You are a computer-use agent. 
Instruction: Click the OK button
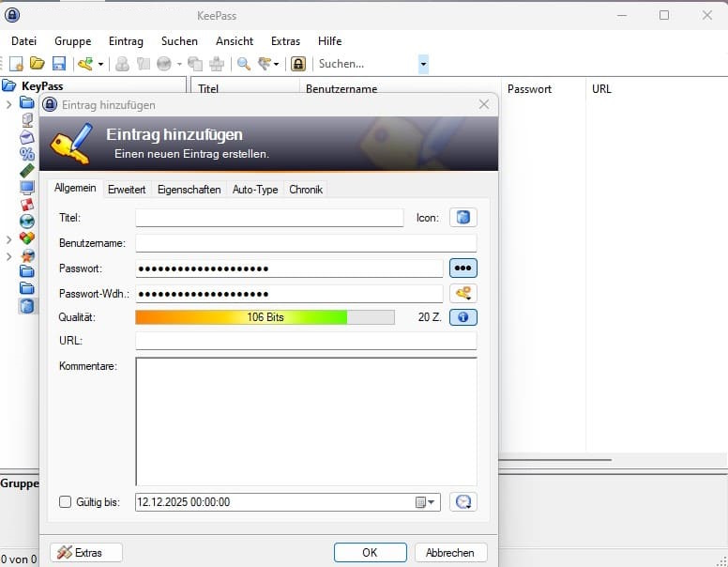370,553
